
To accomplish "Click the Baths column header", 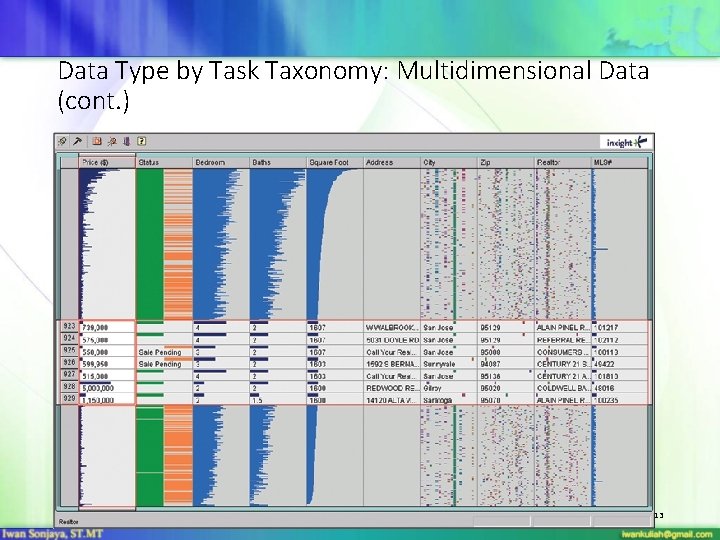I will 278,162.
